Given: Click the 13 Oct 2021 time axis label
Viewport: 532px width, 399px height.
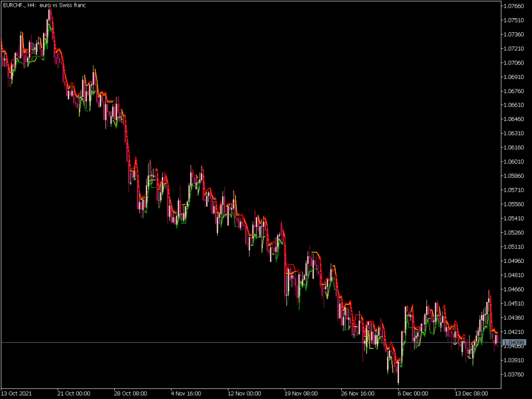Looking at the screenshot, I should pyautogui.click(x=15, y=393).
